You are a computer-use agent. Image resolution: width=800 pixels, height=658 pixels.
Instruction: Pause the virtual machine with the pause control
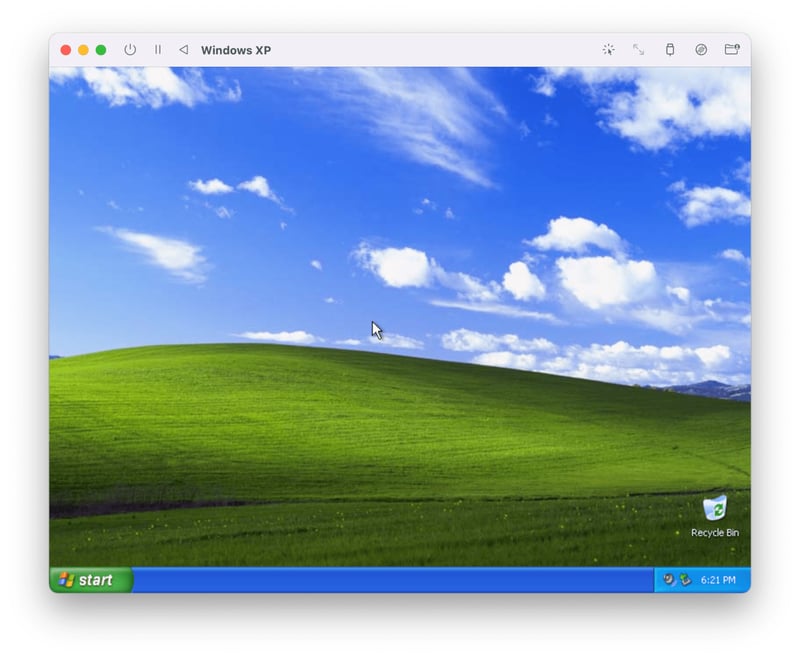pos(157,50)
